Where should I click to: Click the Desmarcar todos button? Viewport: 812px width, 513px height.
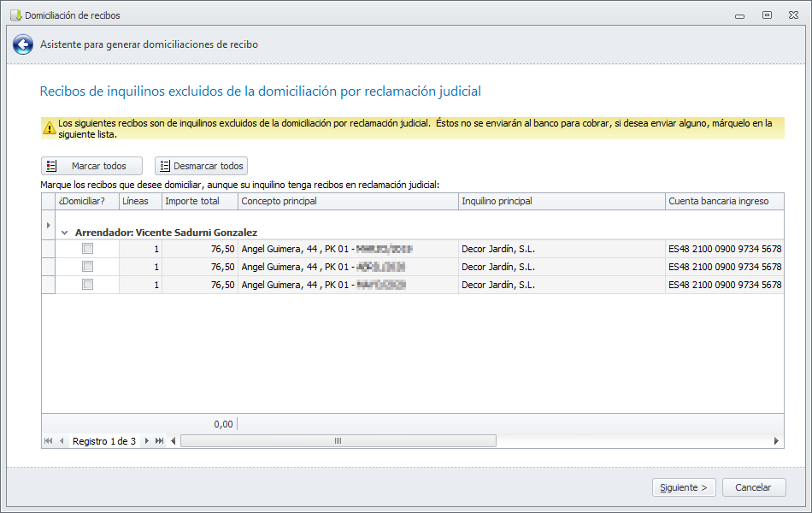(202, 166)
